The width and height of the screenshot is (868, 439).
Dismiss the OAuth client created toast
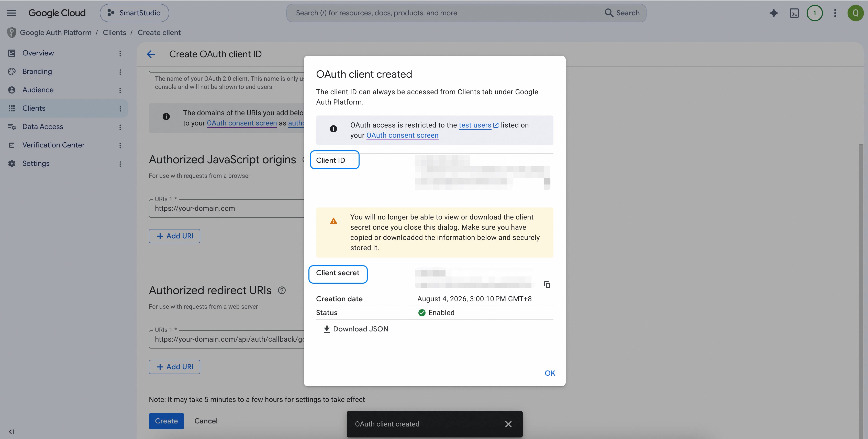(x=508, y=424)
